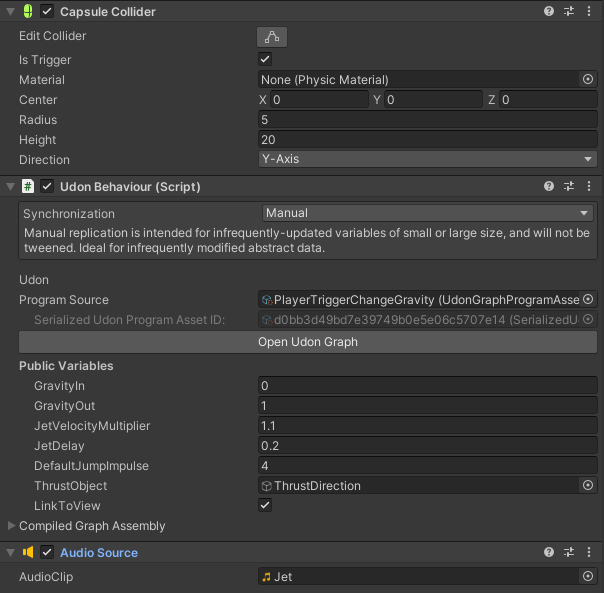Collapse the Udon Behaviour component header

click(10, 186)
